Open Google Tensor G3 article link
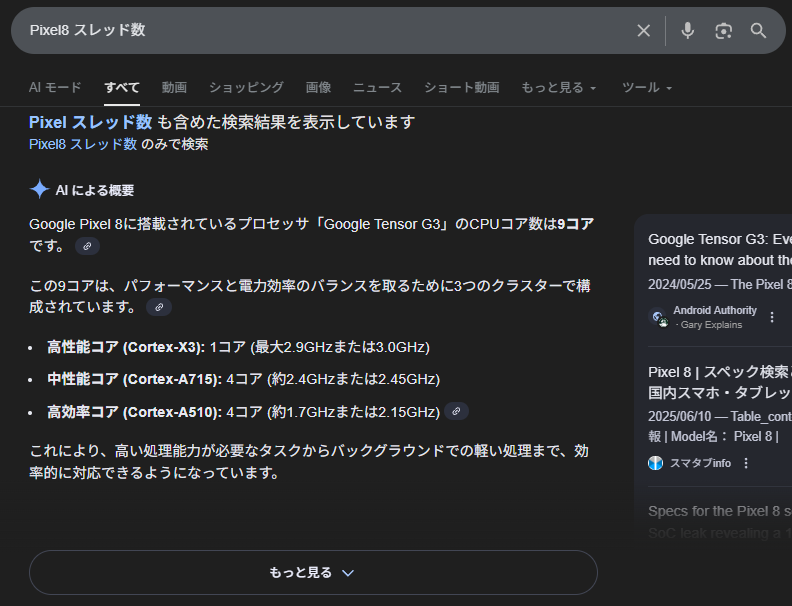 coord(720,249)
